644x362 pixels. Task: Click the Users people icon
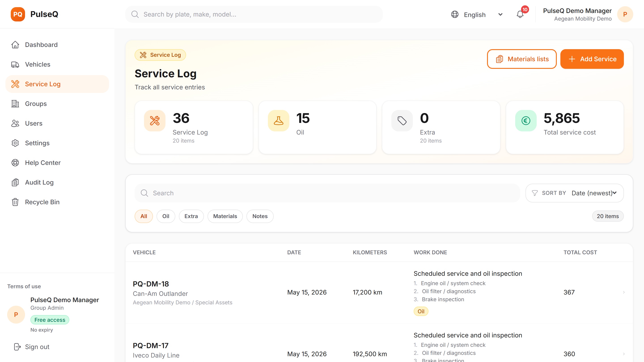pyautogui.click(x=15, y=123)
